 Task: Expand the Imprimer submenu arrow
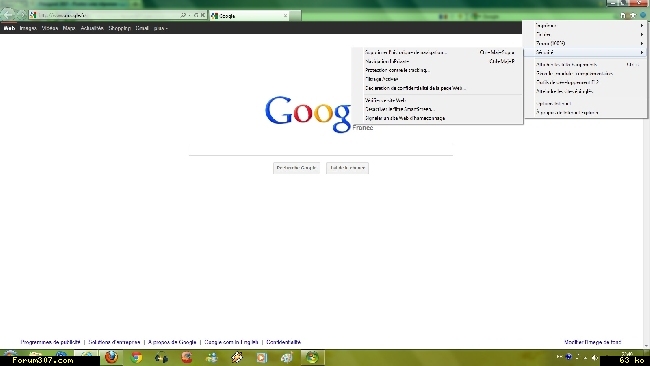coord(642,26)
